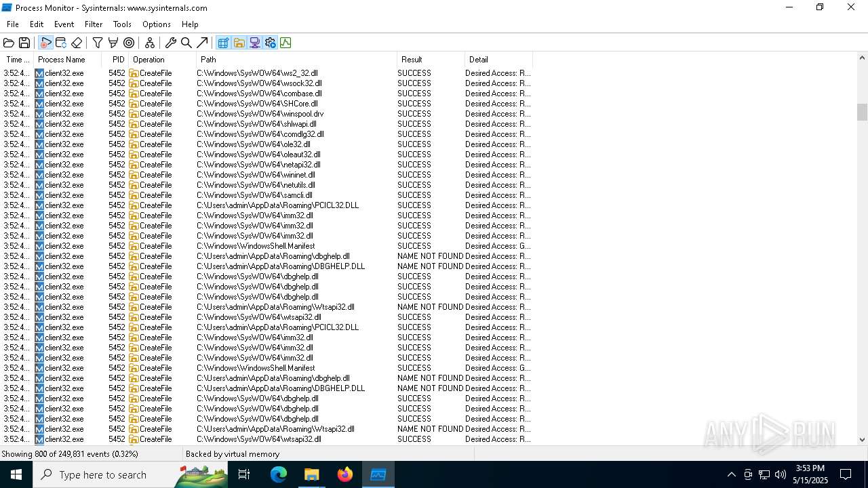Select the wsock32.dll path row

point(267,83)
